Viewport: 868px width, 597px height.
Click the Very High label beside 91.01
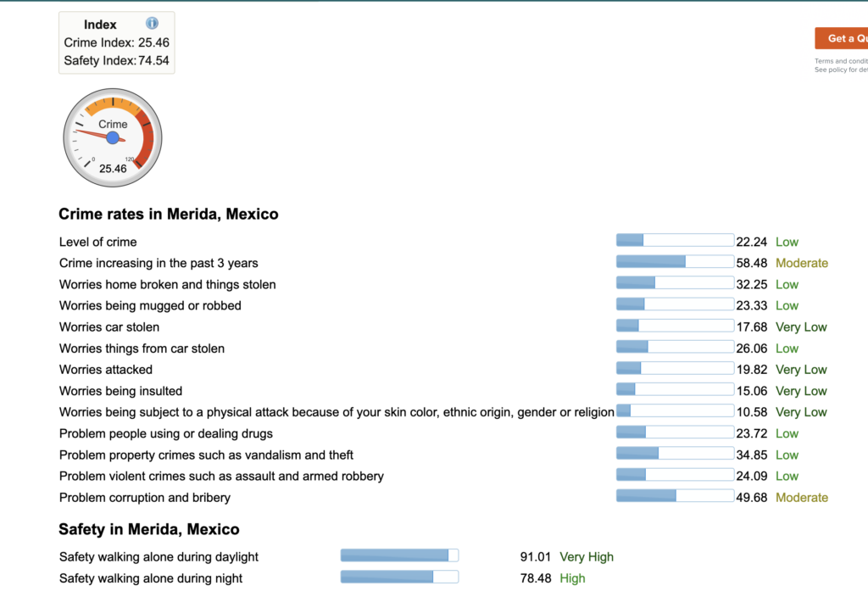pyautogui.click(x=587, y=556)
